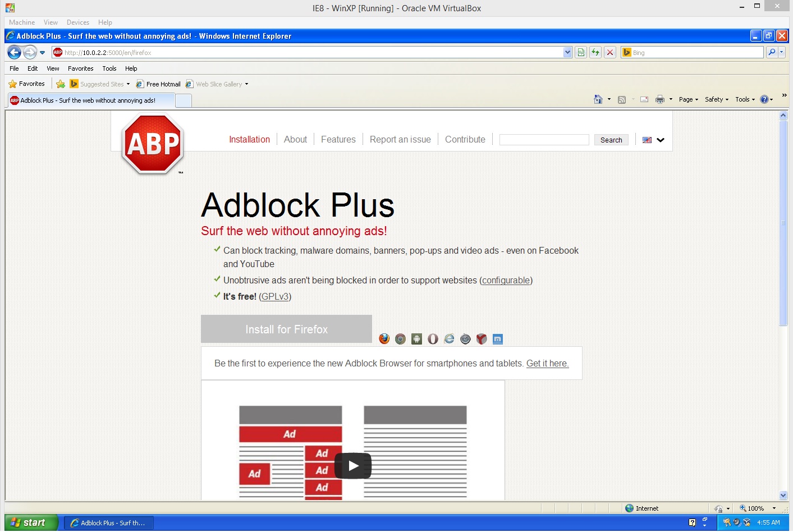The image size is (793, 532).
Task: Open the recent pages dropdown arrow
Action: [42, 53]
